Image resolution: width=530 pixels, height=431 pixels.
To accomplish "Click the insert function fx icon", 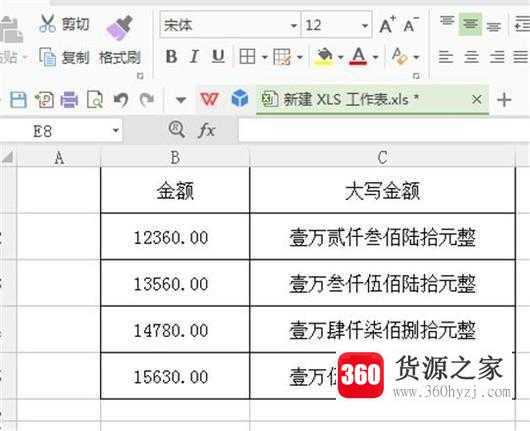I will tap(207, 130).
